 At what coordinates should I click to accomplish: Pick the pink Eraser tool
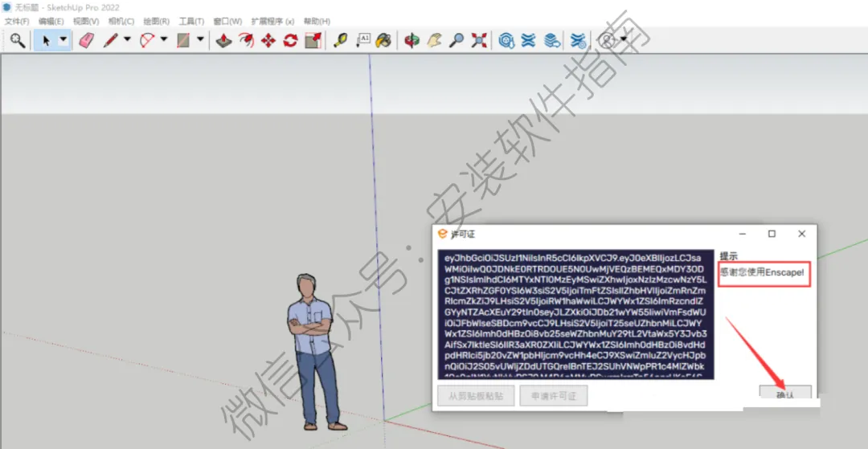[x=86, y=40]
